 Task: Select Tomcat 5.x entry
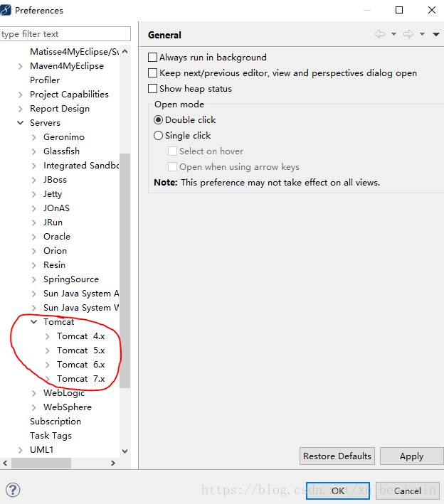click(x=80, y=350)
